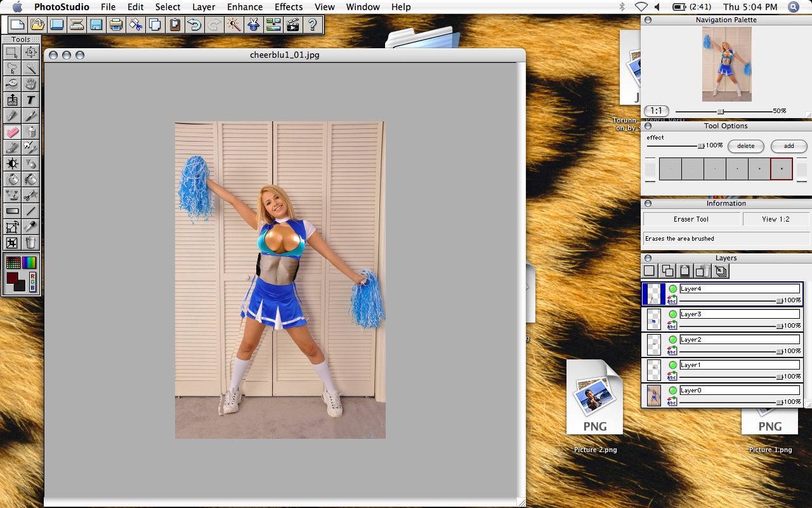Click the add button in Tool Options
This screenshot has width=812, height=508.
point(789,146)
